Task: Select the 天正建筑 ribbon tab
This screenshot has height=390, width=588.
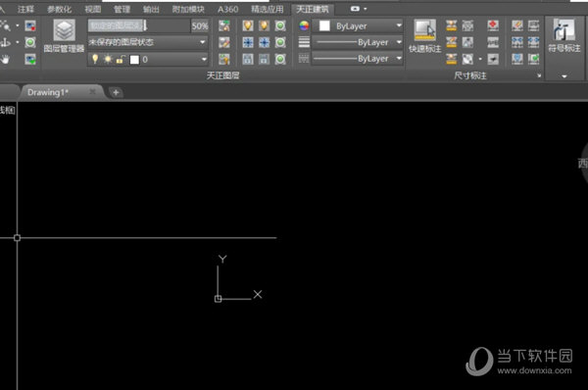Action: (312, 9)
